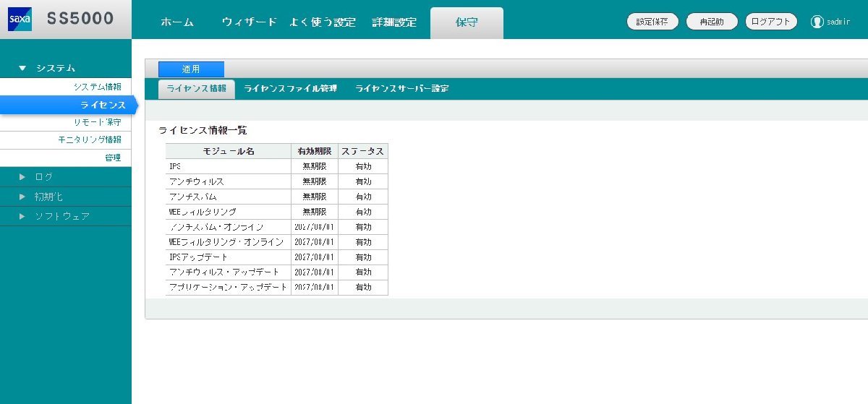
Task: Click the モジュール名 column header
Action: (228, 151)
